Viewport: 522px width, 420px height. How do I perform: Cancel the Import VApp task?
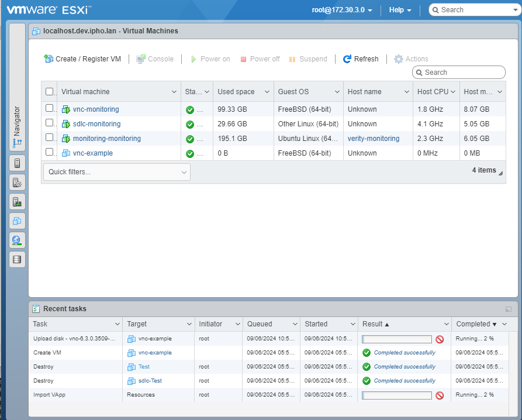[x=440, y=395]
